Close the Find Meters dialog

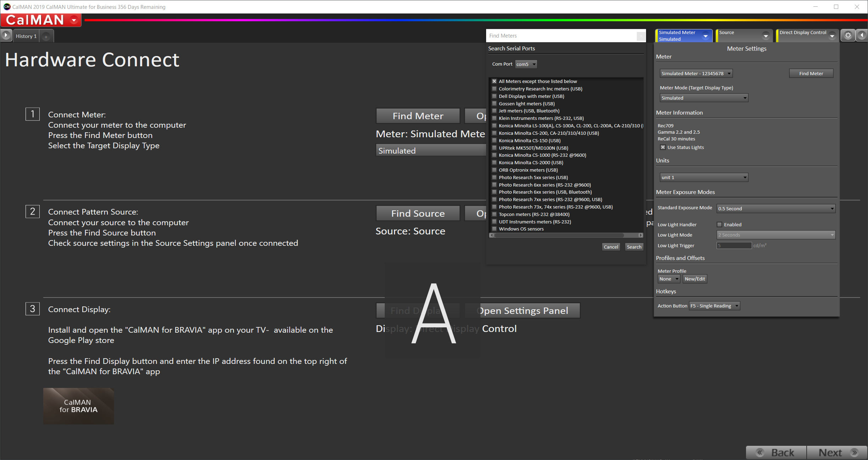(x=641, y=36)
